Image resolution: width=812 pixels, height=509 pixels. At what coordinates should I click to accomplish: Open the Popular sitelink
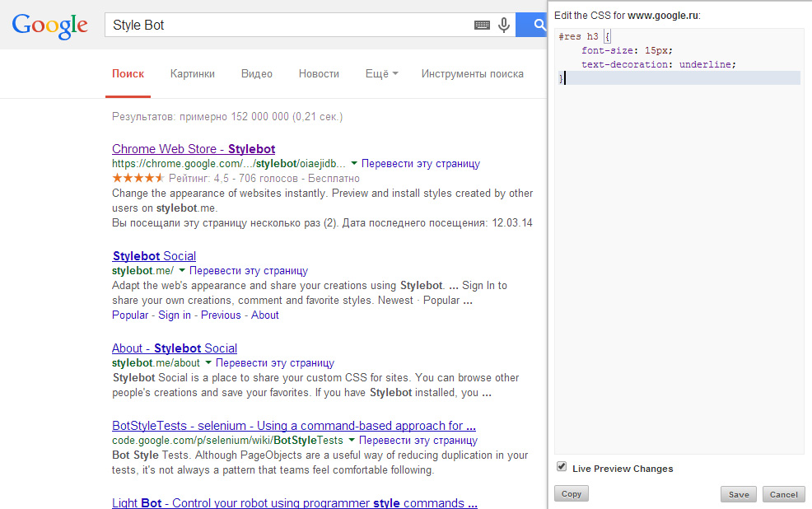tap(130, 315)
